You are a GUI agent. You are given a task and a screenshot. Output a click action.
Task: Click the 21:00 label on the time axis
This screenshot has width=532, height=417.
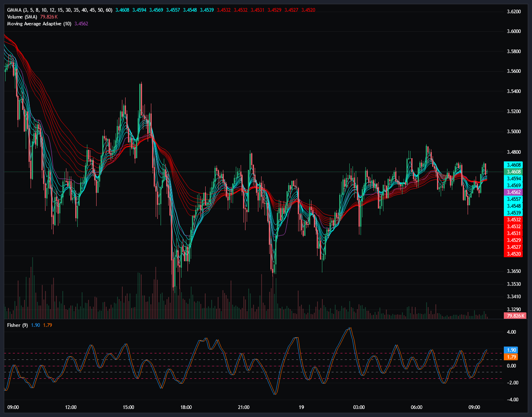coord(243,407)
